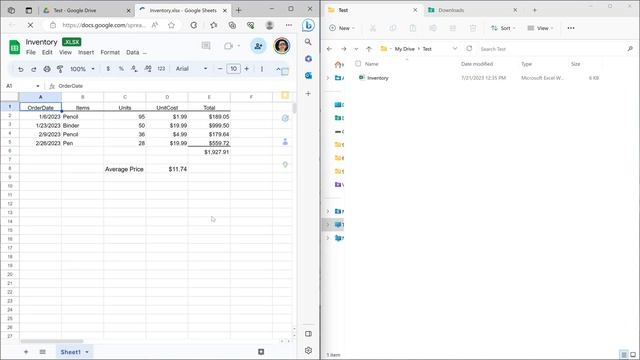Sort files by Date modified column
This screenshot has height=360, width=640.
click(477, 64)
